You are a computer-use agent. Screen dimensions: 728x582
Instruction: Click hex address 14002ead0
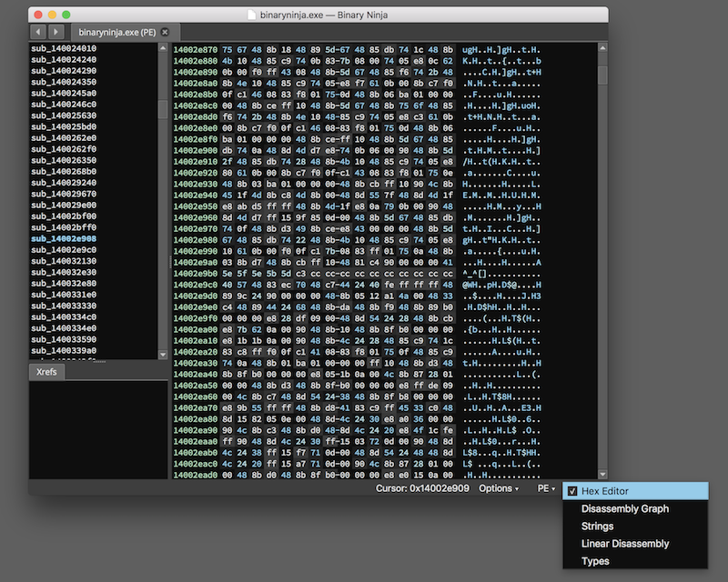pyautogui.click(x=196, y=475)
